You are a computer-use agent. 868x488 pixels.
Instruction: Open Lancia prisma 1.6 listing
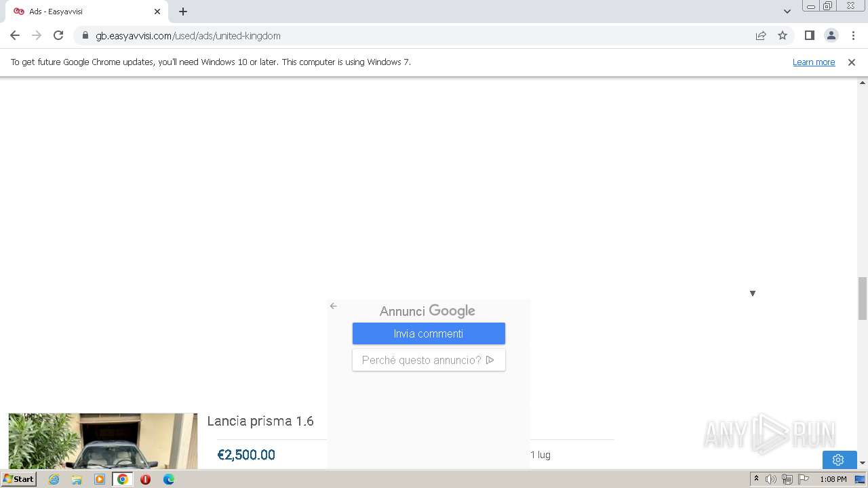[260, 421]
